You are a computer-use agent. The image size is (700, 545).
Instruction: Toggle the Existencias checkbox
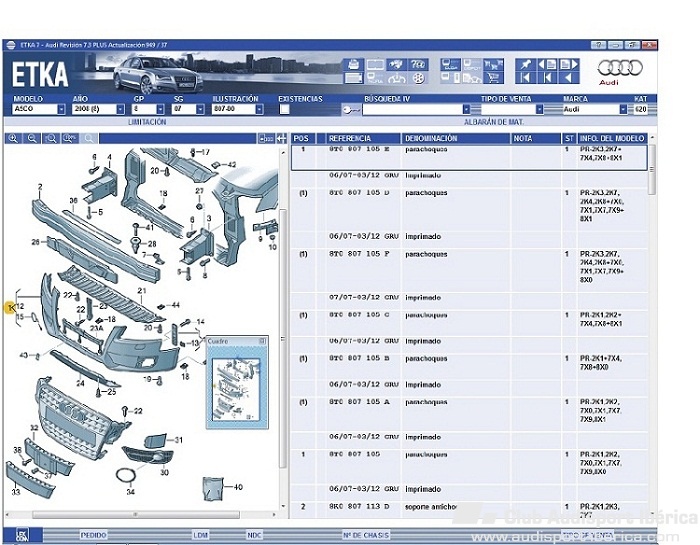[284, 109]
